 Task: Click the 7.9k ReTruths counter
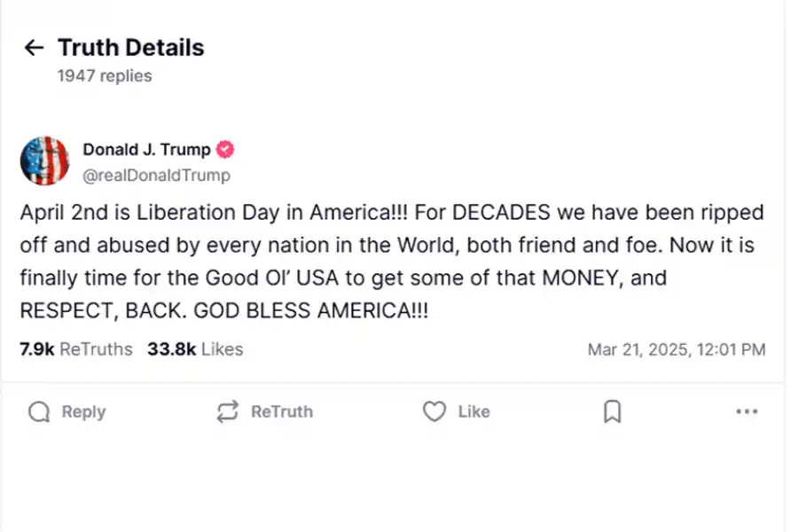pos(68,349)
